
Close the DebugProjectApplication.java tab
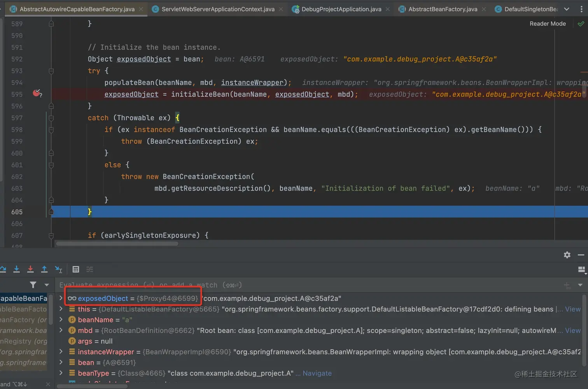(388, 9)
